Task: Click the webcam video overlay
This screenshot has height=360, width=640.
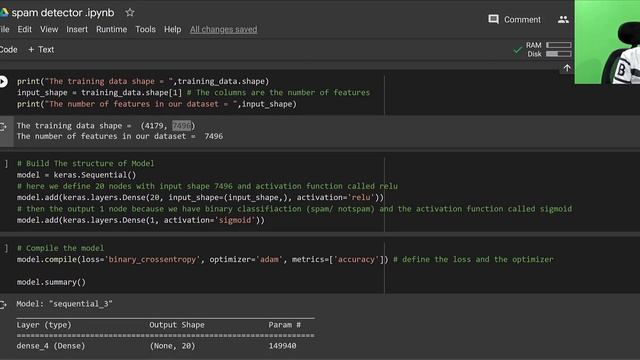Action: (x=607, y=42)
